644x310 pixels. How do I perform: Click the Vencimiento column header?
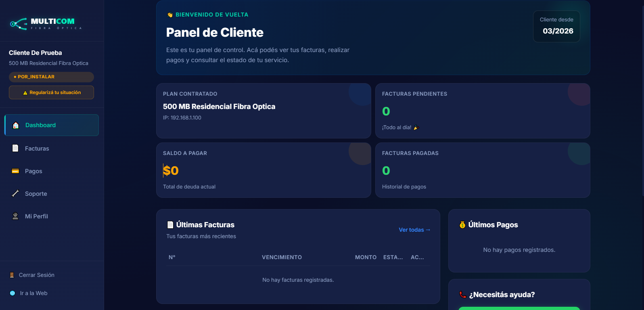pos(282,257)
